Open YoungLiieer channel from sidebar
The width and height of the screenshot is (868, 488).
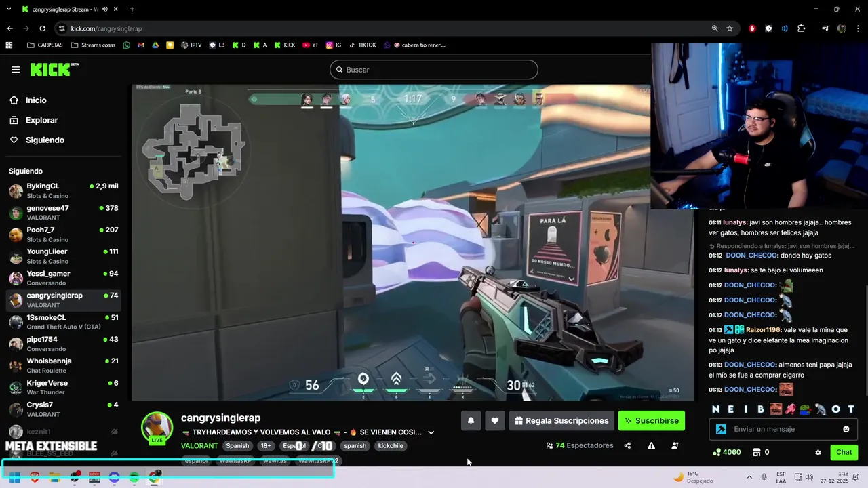tap(64, 256)
